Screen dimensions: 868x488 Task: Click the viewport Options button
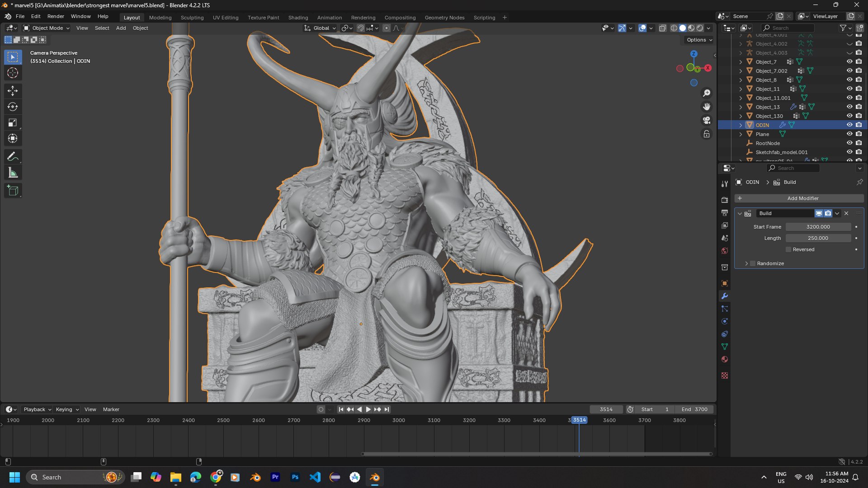tap(699, 40)
